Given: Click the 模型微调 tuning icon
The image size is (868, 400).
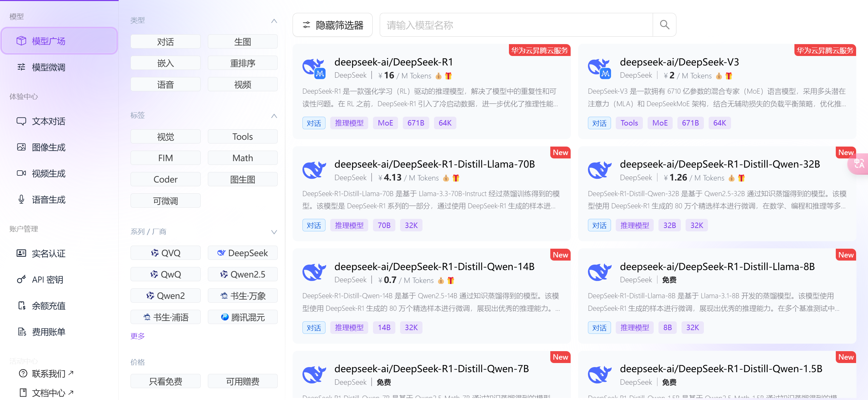Looking at the screenshot, I should 21,67.
